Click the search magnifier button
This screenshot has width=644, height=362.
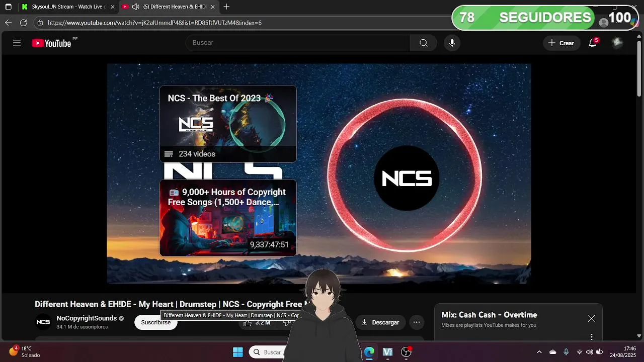point(424,43)
